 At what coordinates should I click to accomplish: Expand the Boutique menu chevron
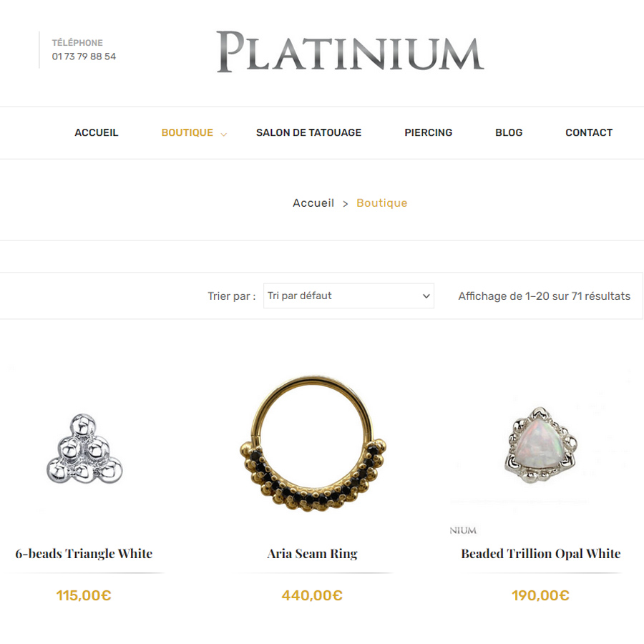pyautogui.click(x=224, y=135)
